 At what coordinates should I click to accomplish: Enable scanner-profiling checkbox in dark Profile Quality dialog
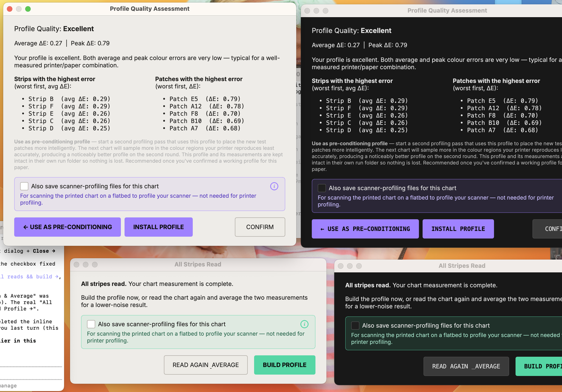[322, 188]
